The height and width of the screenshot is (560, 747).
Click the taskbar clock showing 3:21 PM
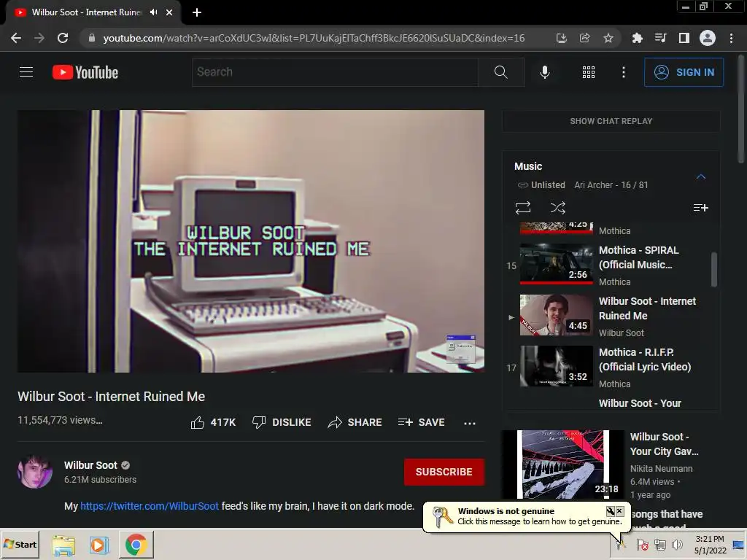coord(710,544)
